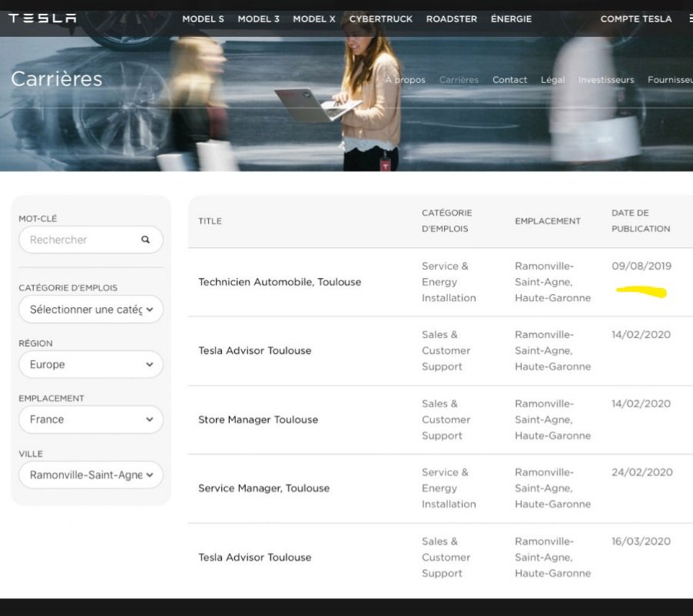Expand the Région dropdown showing Europe
This screenshot has height=616, width=693.
[x=91, y=365]
